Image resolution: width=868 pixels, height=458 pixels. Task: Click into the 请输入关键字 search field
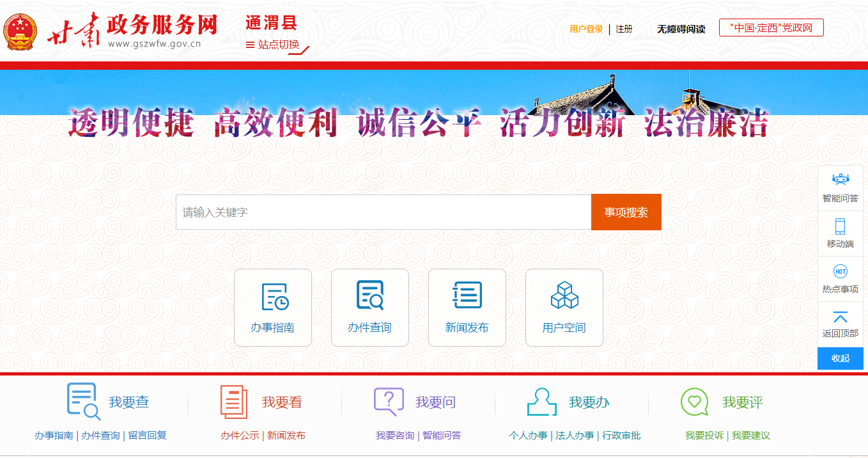[383, 212]
